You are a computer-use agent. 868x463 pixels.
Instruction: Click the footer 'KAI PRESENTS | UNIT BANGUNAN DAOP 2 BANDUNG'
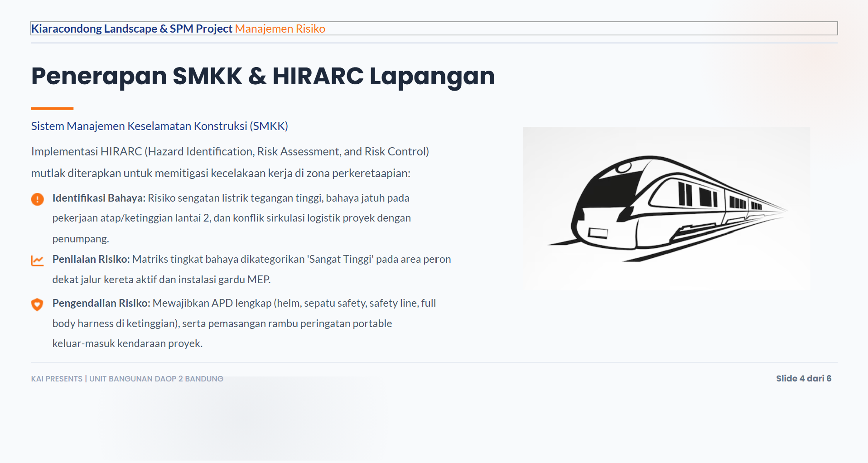click(127, 379)
